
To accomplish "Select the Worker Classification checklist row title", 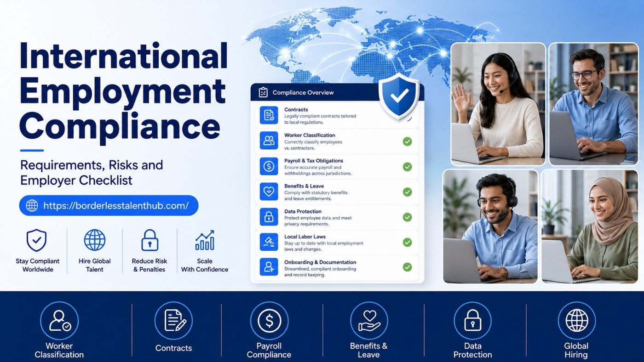I will click(310, 136).
